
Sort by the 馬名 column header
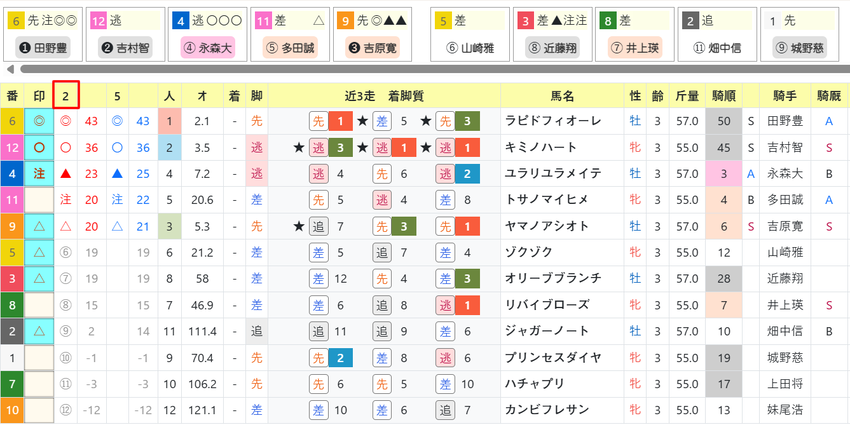562,96
